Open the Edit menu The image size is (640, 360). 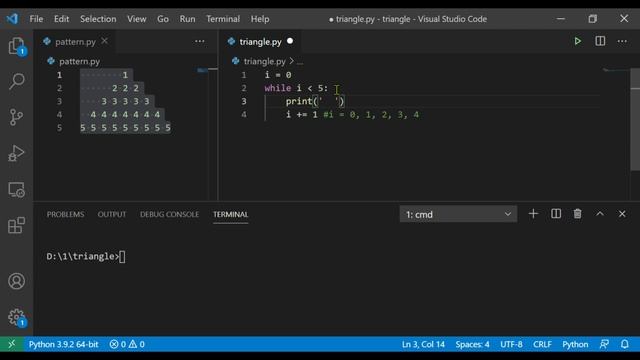pyautogui.click(x=61, y=19)
